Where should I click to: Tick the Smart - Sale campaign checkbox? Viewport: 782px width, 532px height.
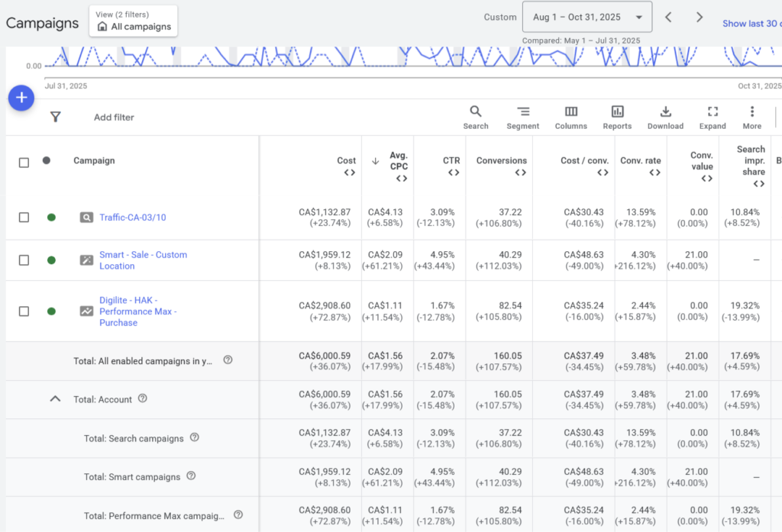24,260
